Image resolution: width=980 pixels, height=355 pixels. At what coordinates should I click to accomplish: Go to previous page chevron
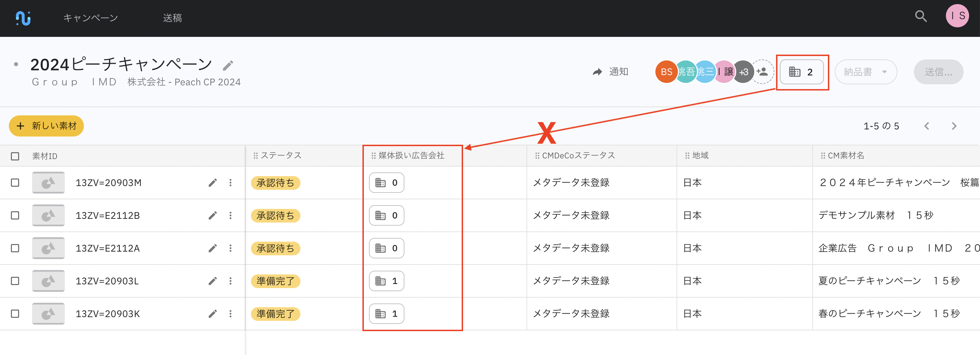(x=927, y=126)
